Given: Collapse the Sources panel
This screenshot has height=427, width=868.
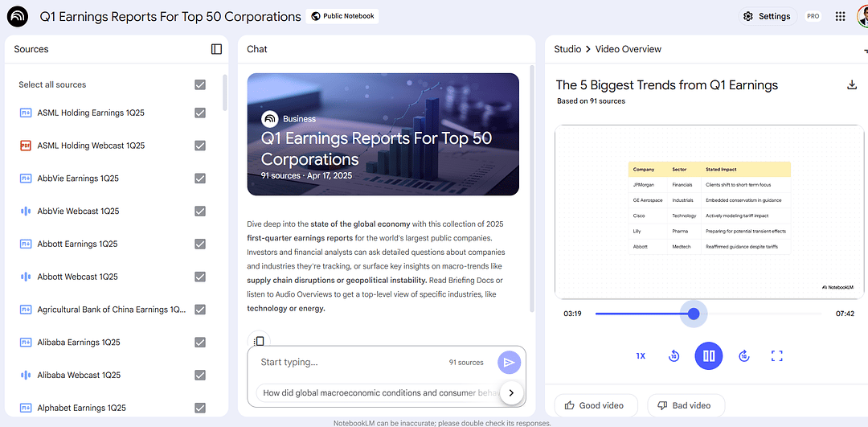Looking at the screenshot, I should click(x=216, y=49).
